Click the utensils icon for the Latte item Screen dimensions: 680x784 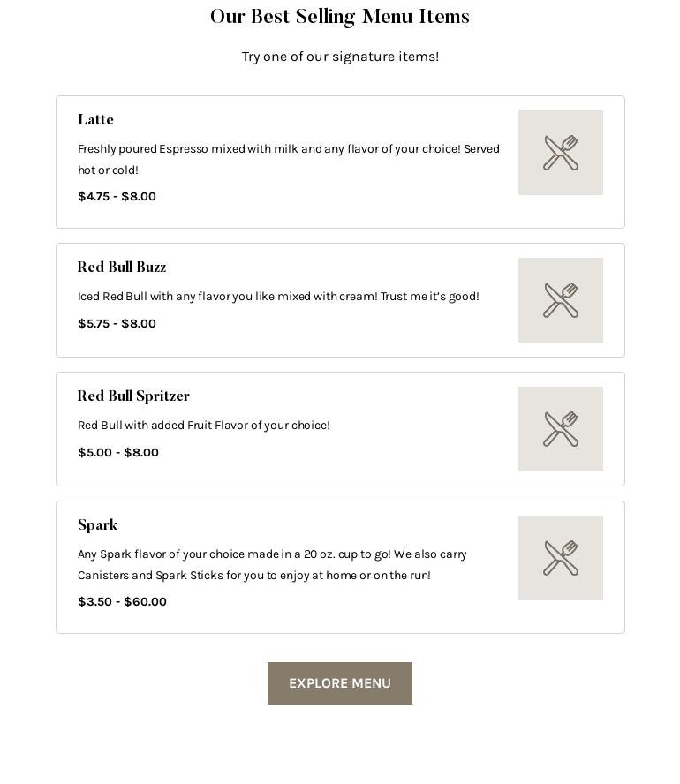point(561,153)
